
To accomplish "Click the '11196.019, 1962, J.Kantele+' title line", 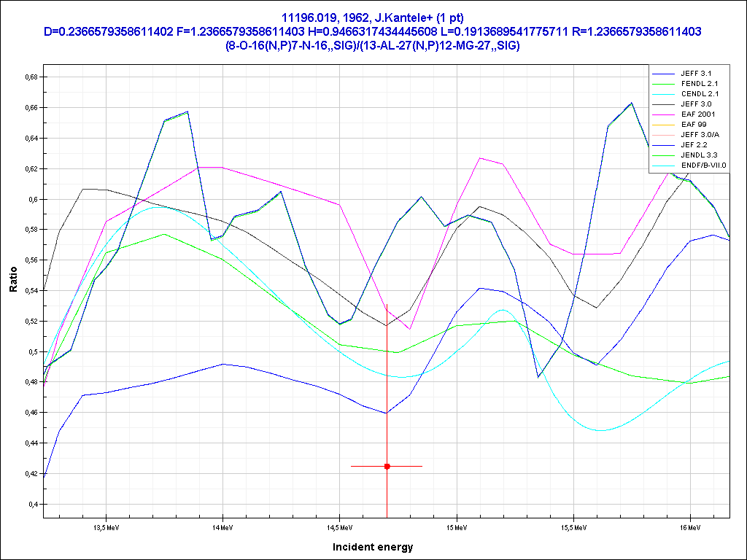I will (373, 17).
